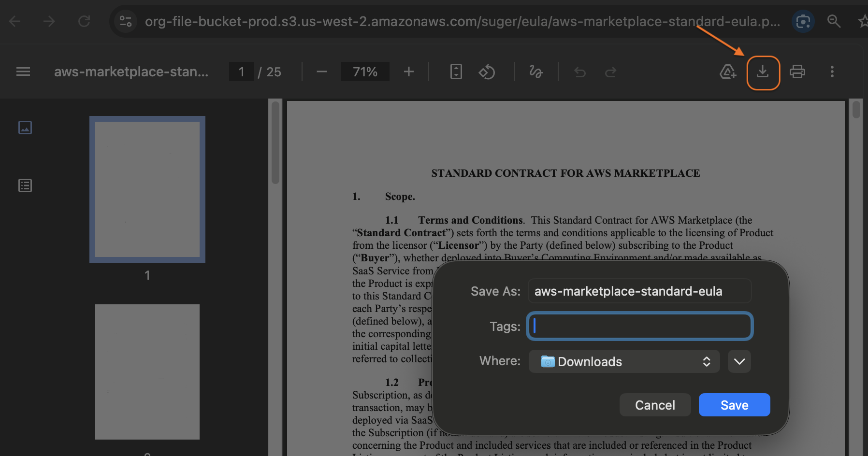Toggle the PDF sidebar menu
Image resolution: width=868 pixels, height=456 pixels.
coord(23,72)
